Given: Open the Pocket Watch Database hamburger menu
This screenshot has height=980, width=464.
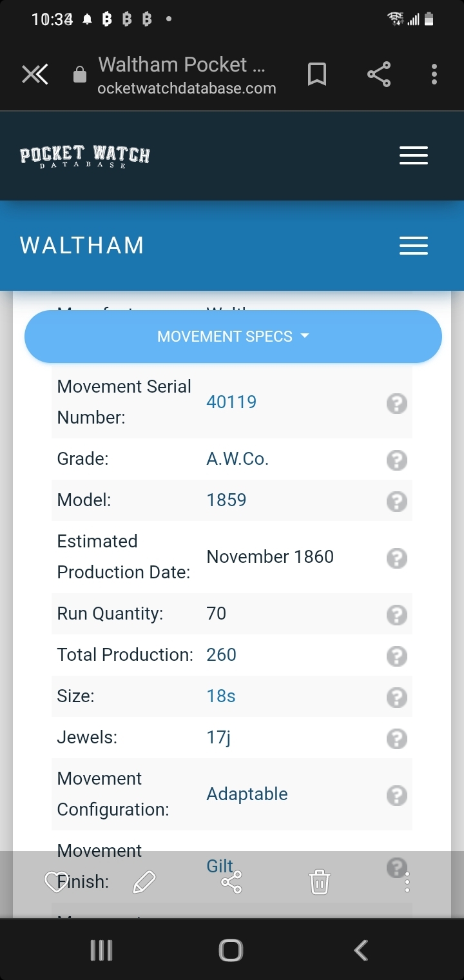Looking at the screenshot, I should (x=414, y=155).
